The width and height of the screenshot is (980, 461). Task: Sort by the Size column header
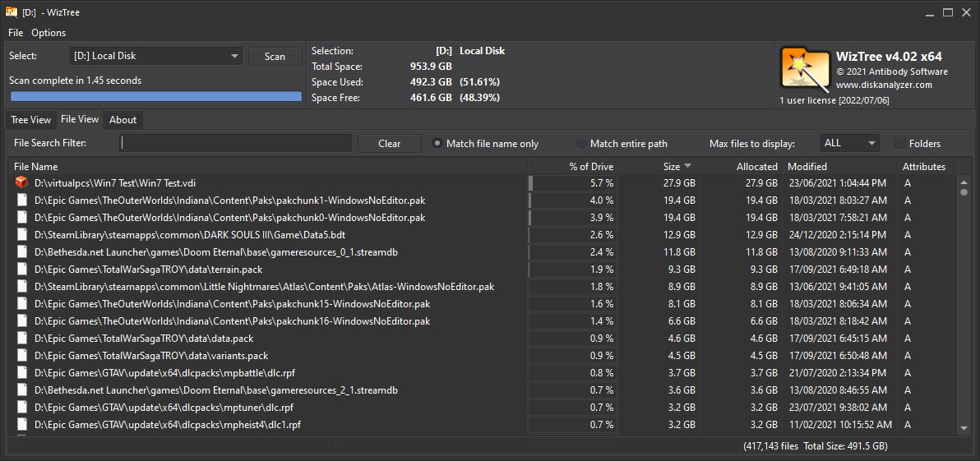(672, 167)
